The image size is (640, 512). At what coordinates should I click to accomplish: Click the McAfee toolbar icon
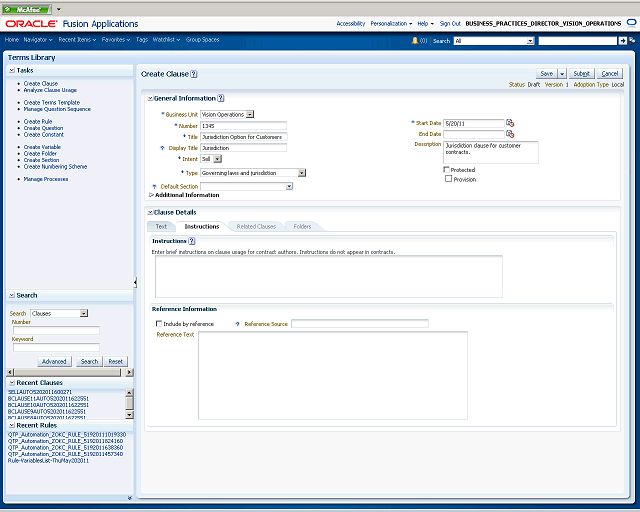[27, 9]
